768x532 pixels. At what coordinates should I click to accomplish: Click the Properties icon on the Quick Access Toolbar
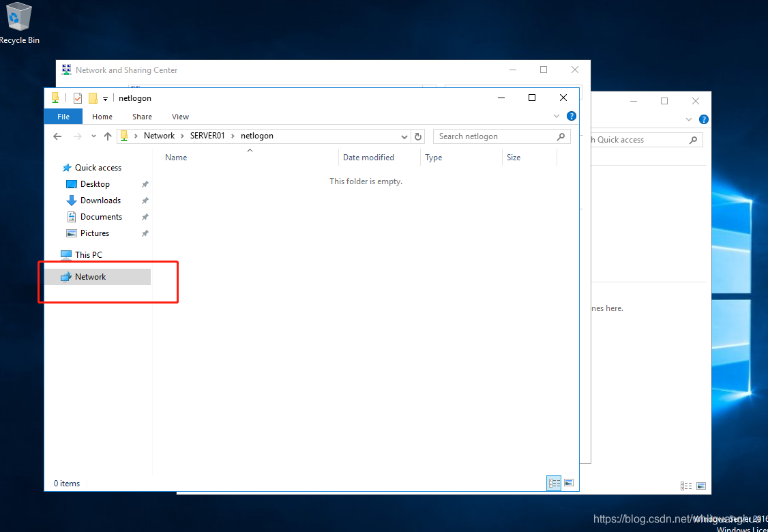point(77,98)
